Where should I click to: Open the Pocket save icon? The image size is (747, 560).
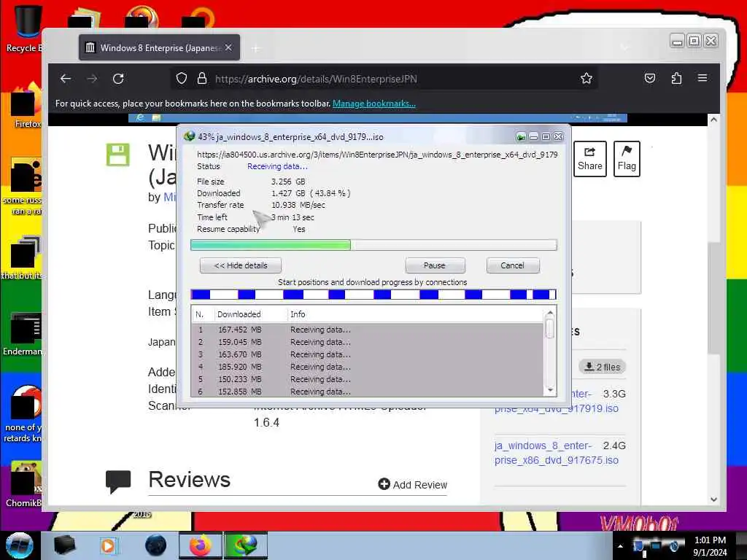click(650, 78)
